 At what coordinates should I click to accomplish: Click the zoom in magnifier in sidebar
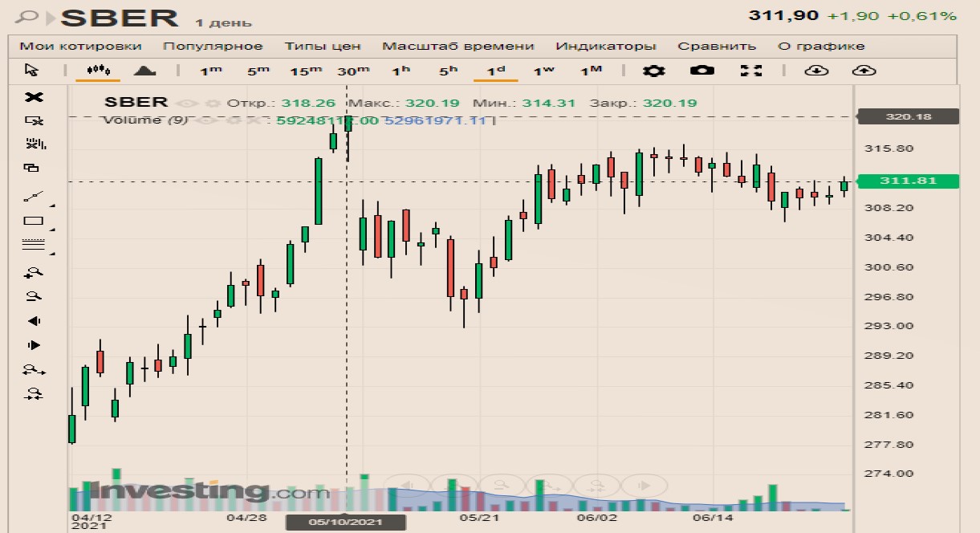tap(33, 274)
